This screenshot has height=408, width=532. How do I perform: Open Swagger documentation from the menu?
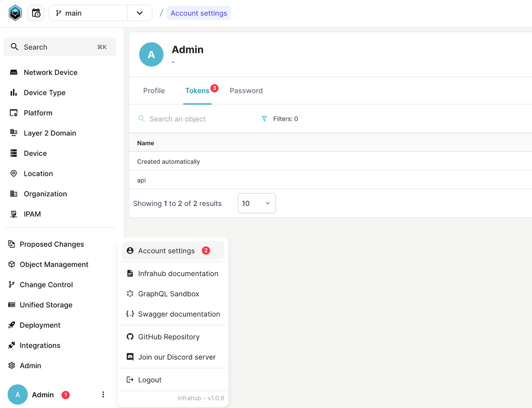tap(179, 314)
